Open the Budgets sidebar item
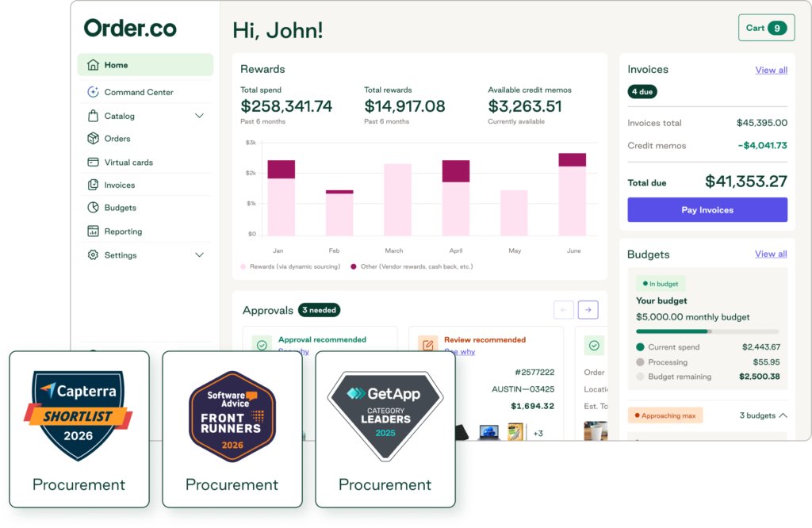This screenshot has height=528, width=812. coord(146,208)
